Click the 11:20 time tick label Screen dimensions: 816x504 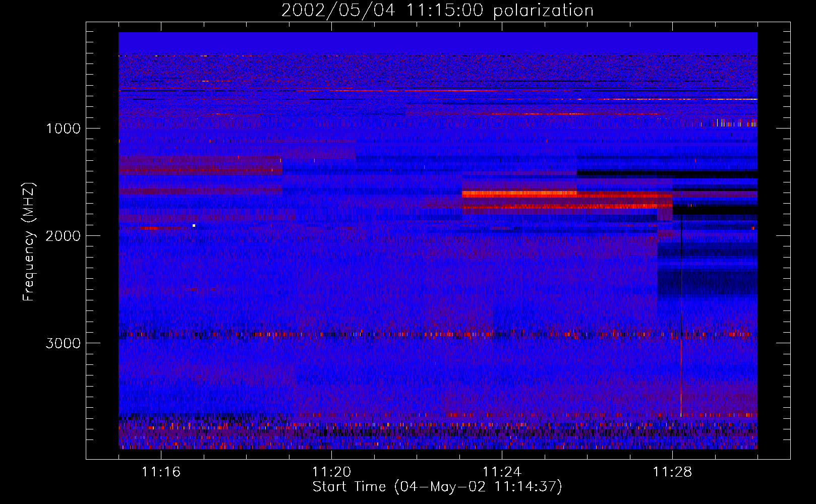(x=331, y=472)
